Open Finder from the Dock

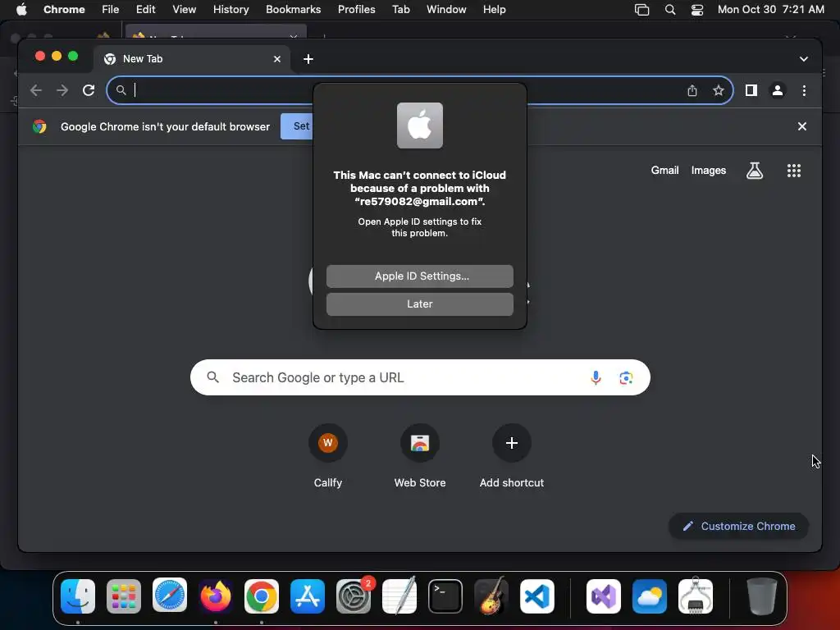point(78,596)
